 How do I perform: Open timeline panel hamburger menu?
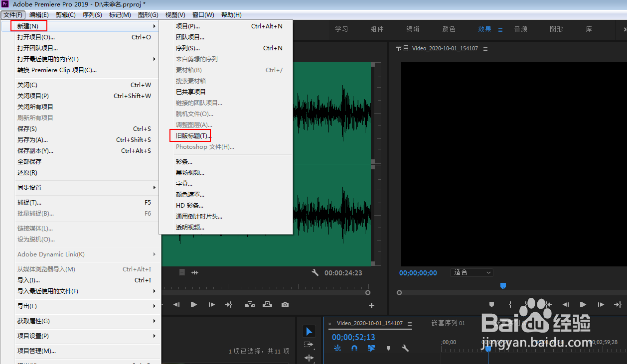[410, 324]
